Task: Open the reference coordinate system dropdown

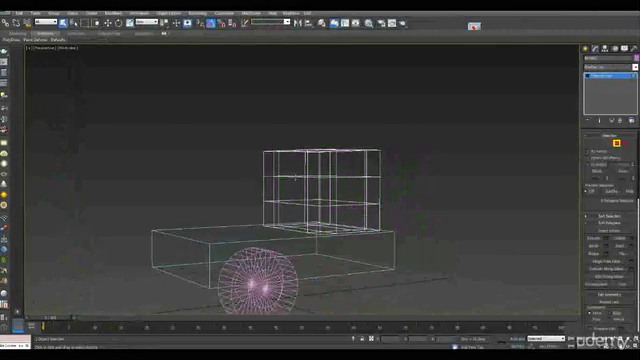Action: (147, 22)
